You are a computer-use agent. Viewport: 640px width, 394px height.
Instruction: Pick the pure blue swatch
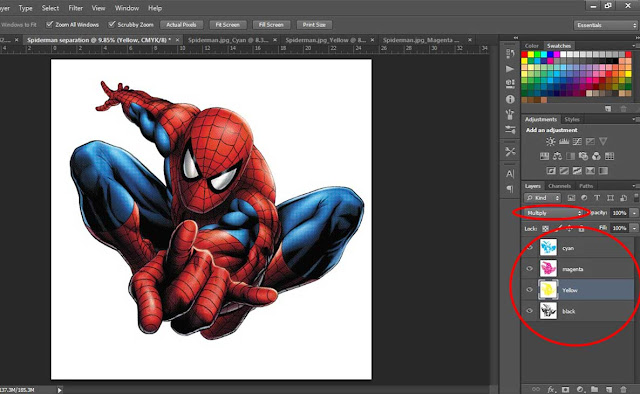pos(551,54)
